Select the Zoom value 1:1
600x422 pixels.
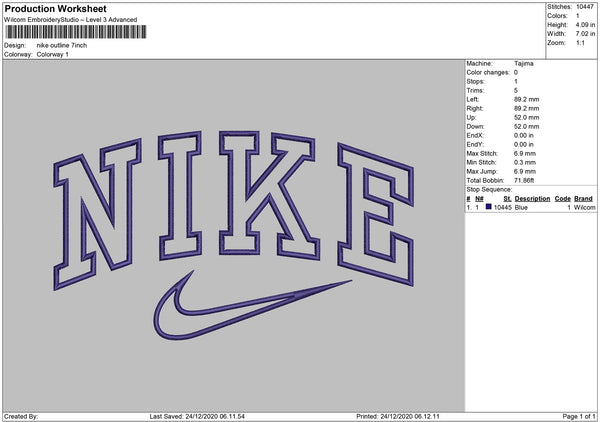(x=580, y=43)
